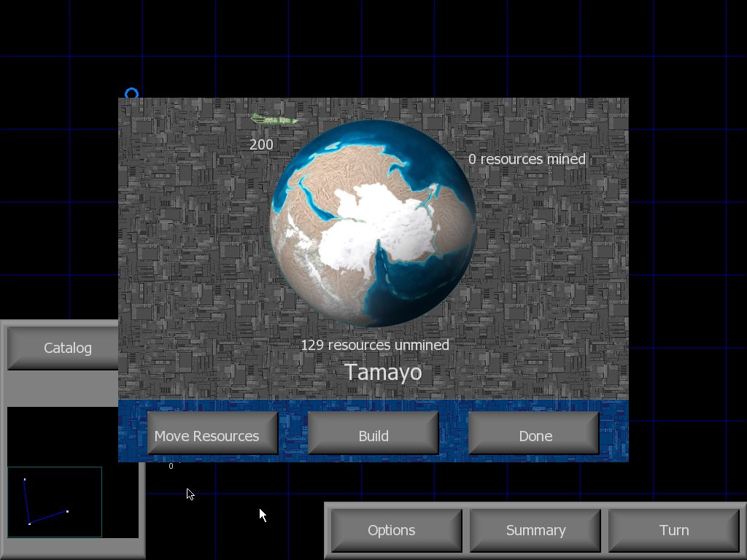
Task: Click the small '0' map label
Action: point(171,466)
